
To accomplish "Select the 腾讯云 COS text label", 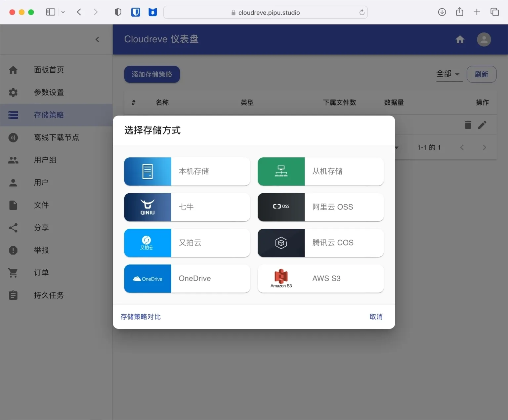I will 333,243.
